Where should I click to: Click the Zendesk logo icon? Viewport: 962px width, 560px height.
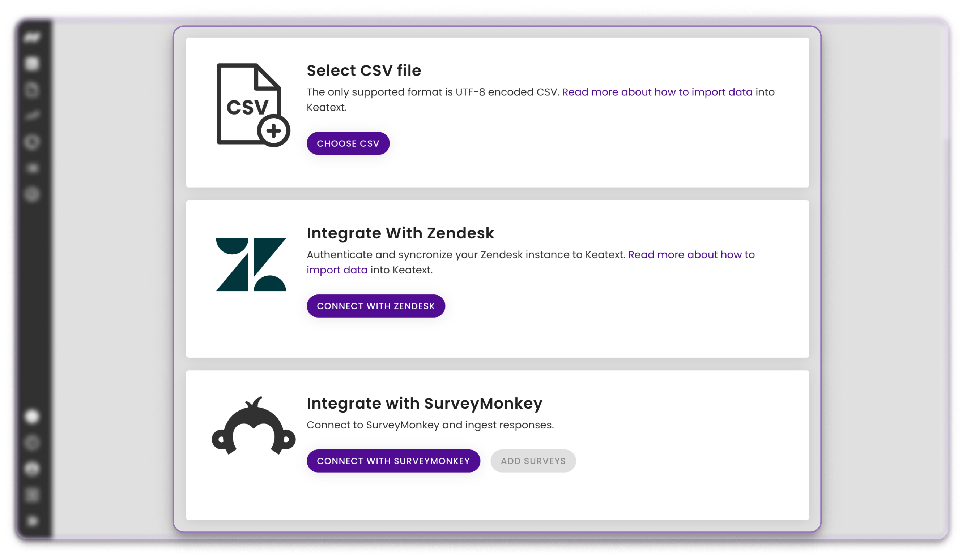pos(251,265)
